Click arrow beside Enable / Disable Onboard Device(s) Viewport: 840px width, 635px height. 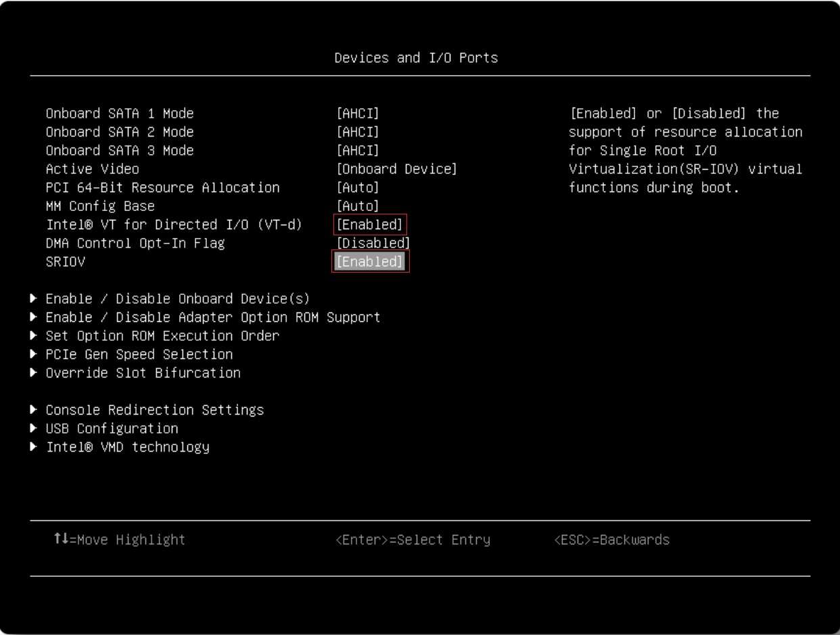click(34, 299)
